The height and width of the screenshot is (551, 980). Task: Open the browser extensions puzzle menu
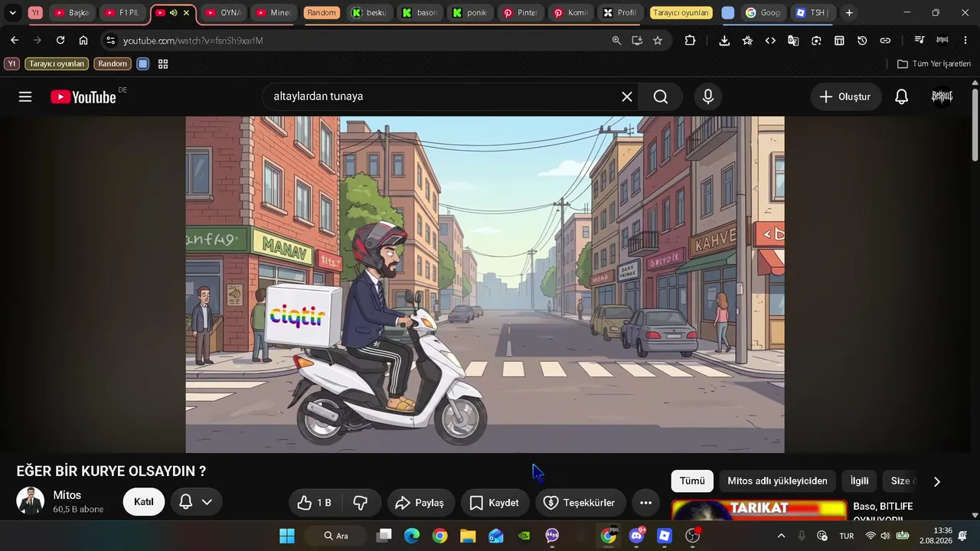[690, 41]
